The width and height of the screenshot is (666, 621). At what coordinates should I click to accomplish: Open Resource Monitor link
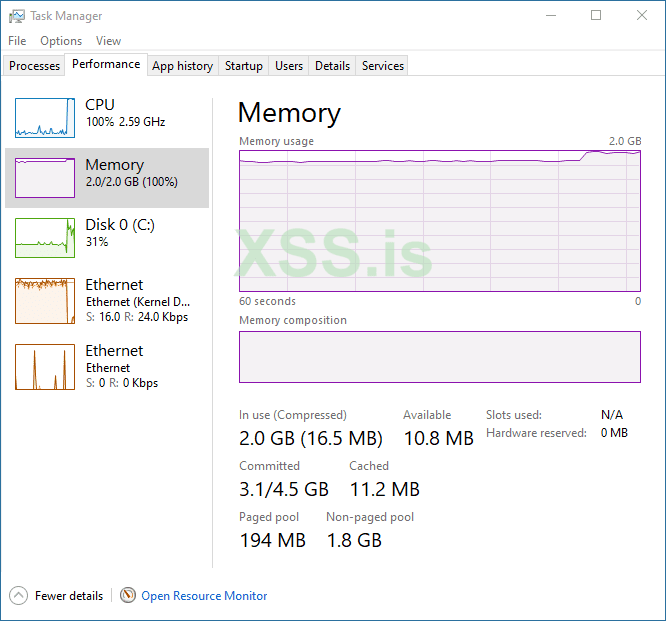[204, 596]
